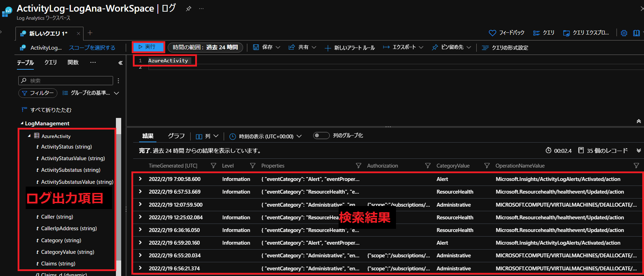Screen dimensions: 644x276
Task: Create 新しいアラート ルール
Action: [x=350, y=48]
